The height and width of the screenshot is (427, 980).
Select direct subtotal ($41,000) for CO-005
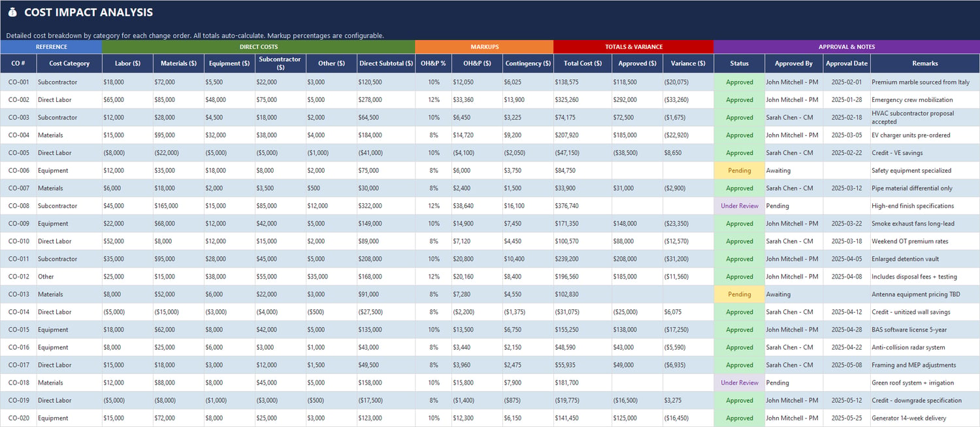coord(386,153)
